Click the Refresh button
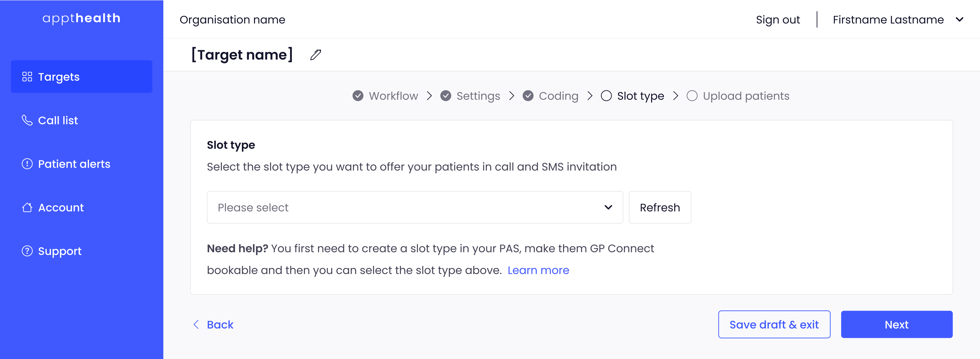980x359 pixels. [660, 207]
